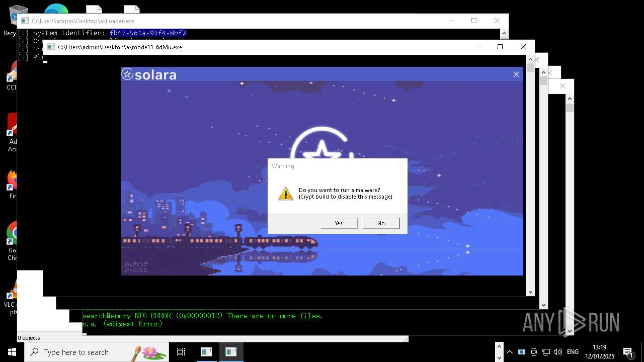Click the yellow warning triangle icon
Screen dimensions: 644x362
(x=286, y=194)
